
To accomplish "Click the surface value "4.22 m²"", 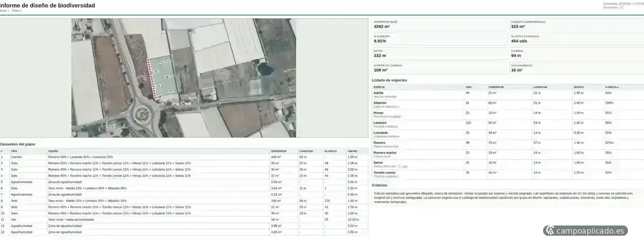I will (x=277, y=194).
